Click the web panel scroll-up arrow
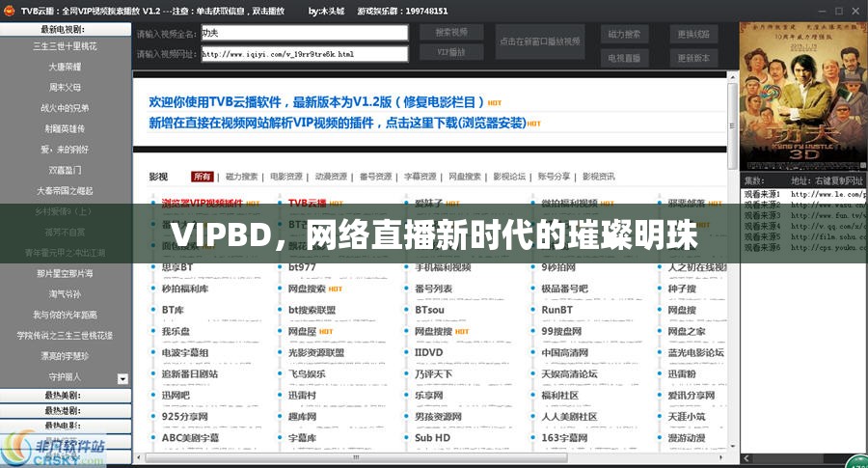 click(732, 75)
